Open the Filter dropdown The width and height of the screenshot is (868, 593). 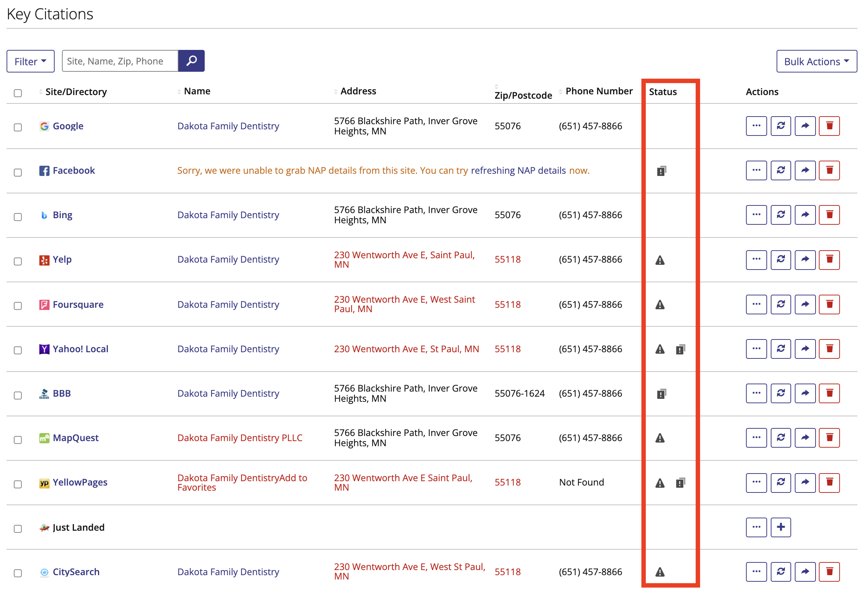tap(30, 61)
